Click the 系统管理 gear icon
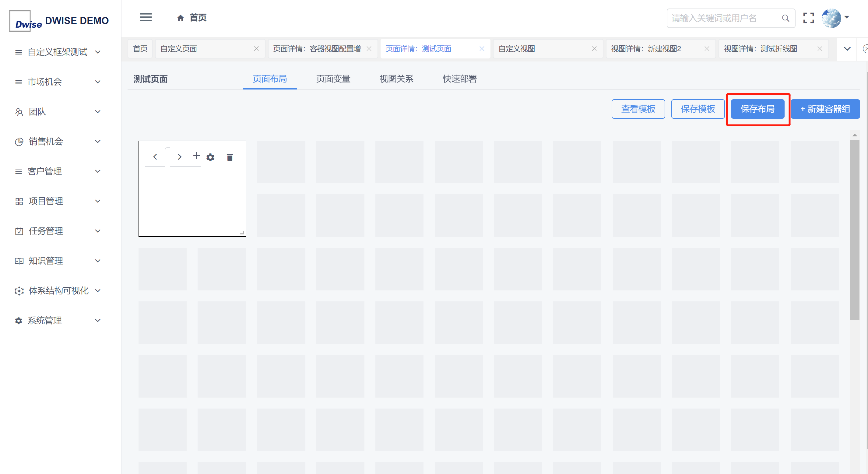Viewport: 868px width, 474px height. [19, 321]
